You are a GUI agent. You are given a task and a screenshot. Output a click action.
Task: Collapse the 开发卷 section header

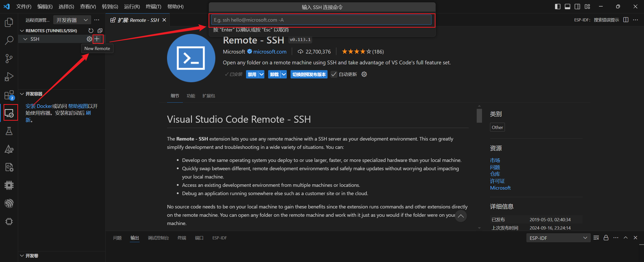[62, 256]
